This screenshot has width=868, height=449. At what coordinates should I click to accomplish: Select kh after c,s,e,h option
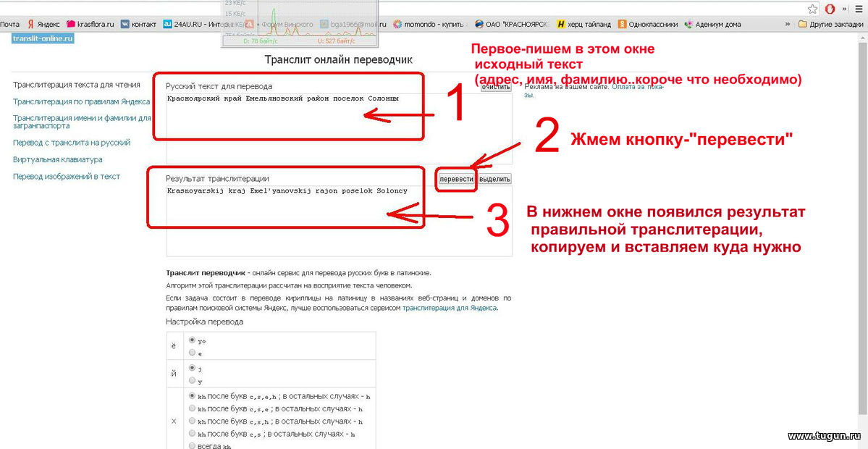[x=192, y=396]
